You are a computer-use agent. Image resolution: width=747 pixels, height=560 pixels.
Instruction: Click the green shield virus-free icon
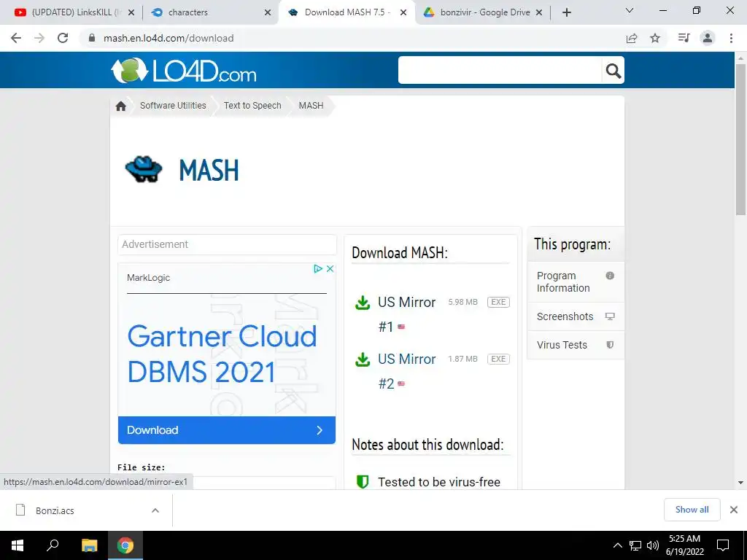click(x=363, y=481)
